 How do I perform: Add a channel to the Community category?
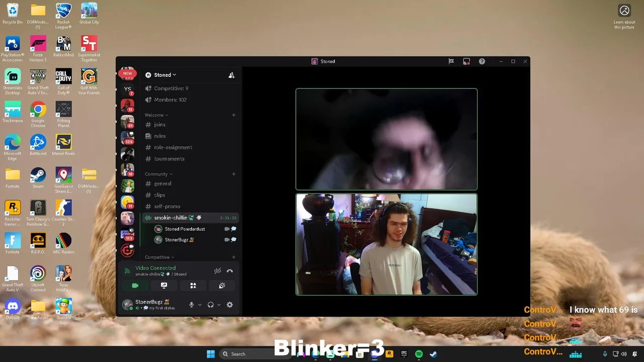(233, 174)
